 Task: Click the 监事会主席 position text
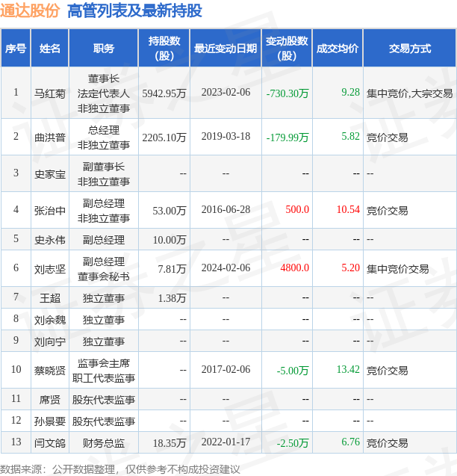(x=104, y=363)
